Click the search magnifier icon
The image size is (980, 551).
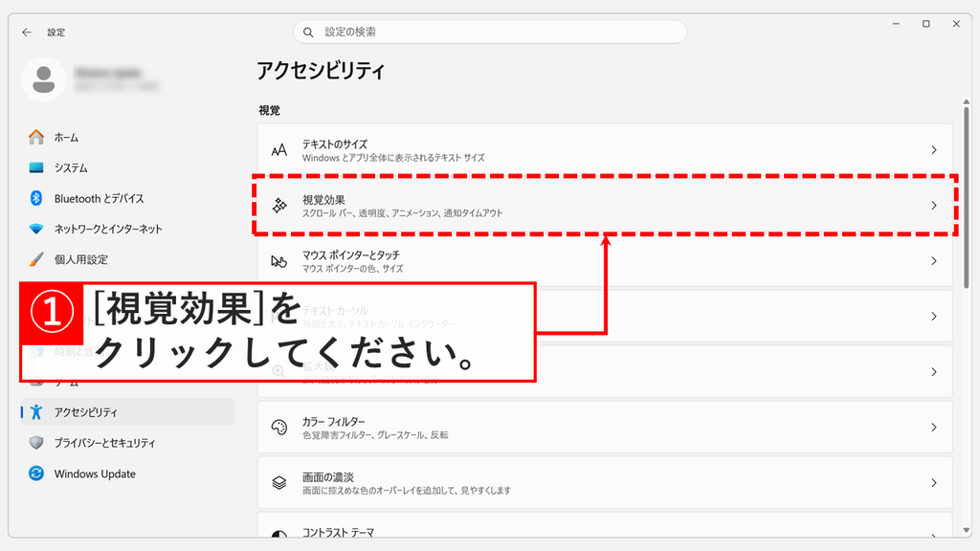308,32
